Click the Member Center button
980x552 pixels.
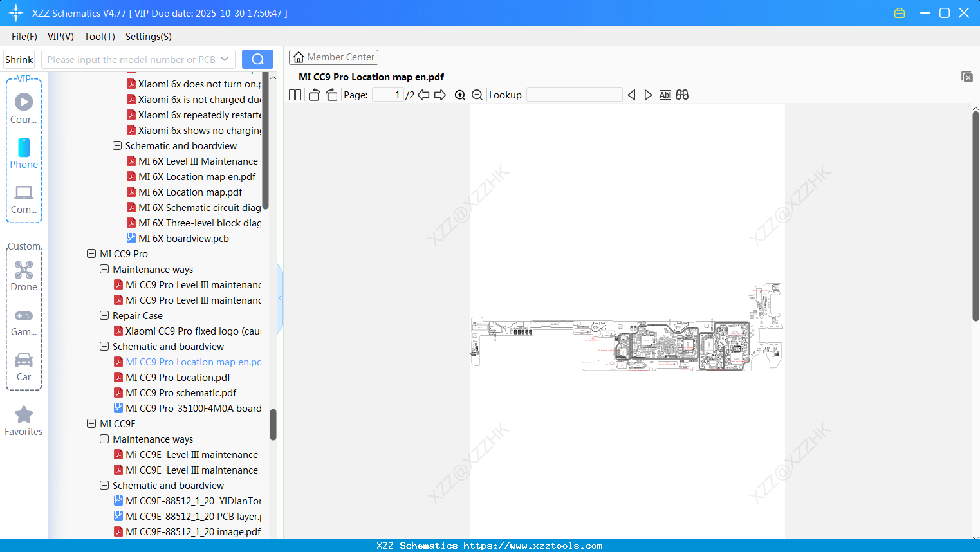click(333, 57)
